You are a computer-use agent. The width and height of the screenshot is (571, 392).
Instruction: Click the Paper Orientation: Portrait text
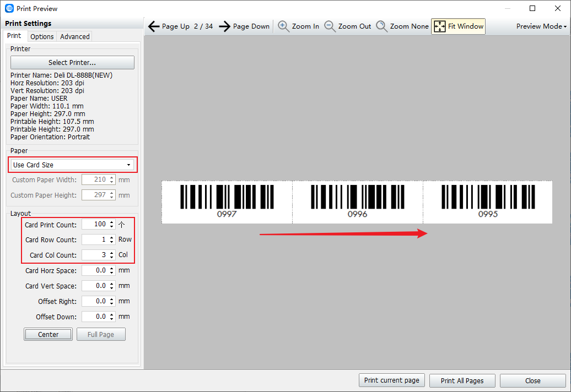50,137
